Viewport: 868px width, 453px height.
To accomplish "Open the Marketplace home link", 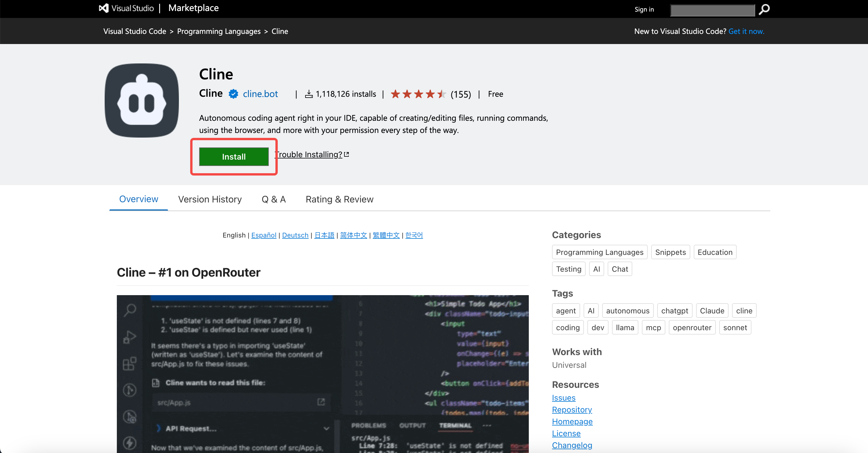I will click(193, 8).
